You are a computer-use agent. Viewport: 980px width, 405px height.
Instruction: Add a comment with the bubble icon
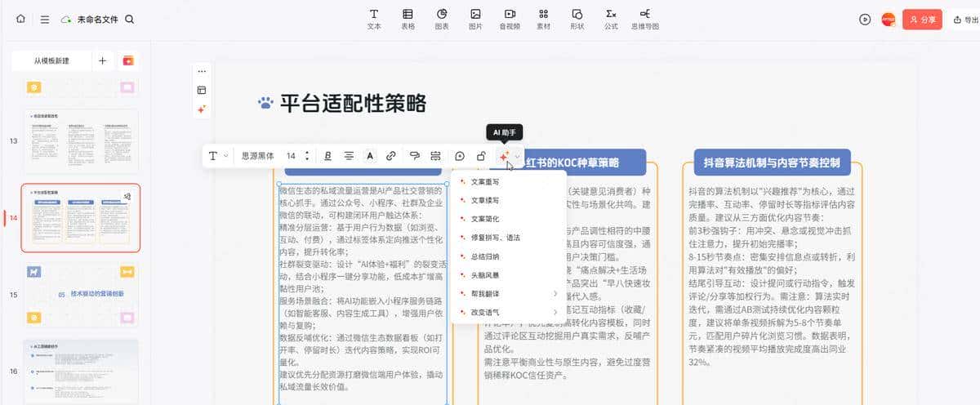coord(460,155)
